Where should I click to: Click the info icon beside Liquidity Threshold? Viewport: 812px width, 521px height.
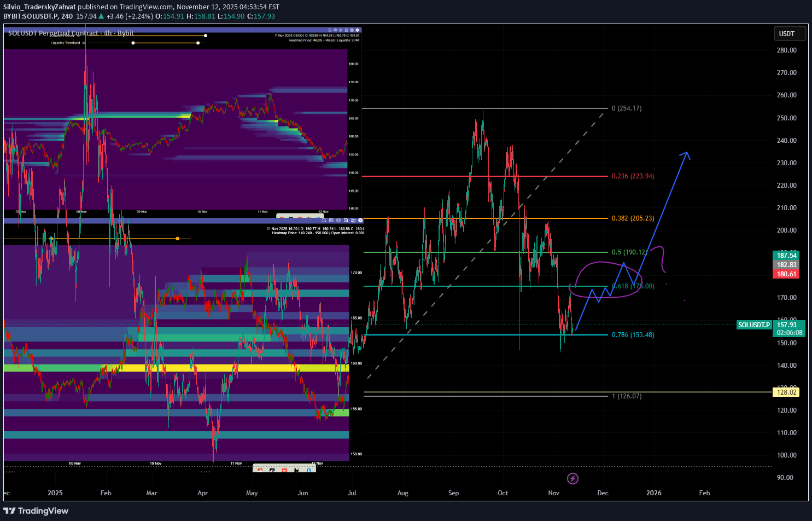click(x=84, y=43)
